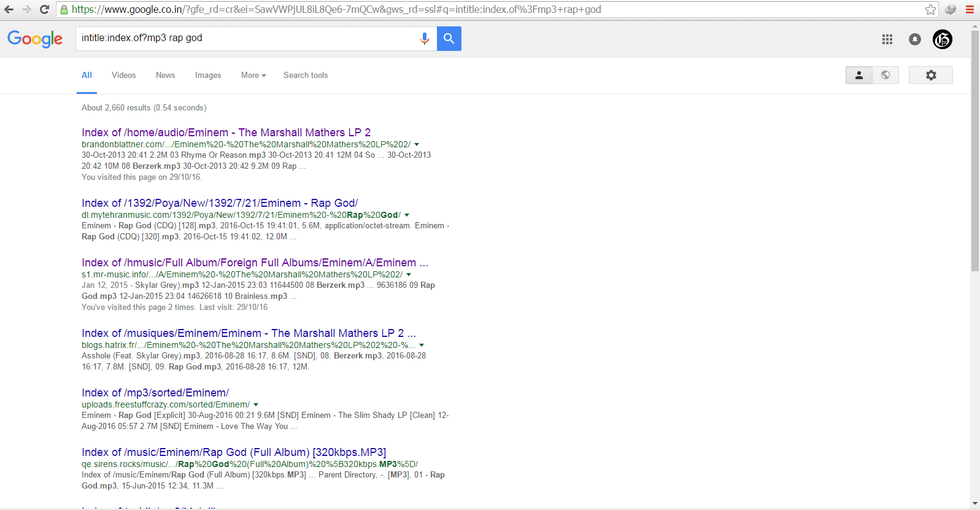Open 'Index of /music/Eminem/Rap God (Full Album) [320kbps.MP3]'
The height and width of the screenshot is (510, 980).
click(x=234, y=452)
